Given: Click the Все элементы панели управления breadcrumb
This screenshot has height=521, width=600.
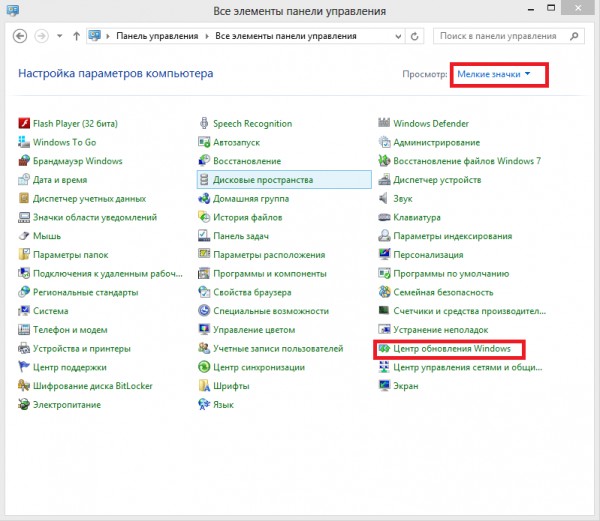Looking at the screenshot, I should (x=286, y=36).
